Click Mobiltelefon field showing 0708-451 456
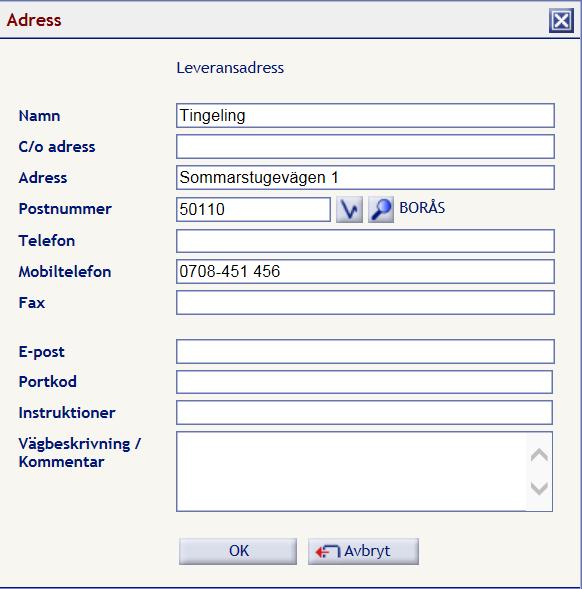Screen dimensions: 582x589 tap(365, 271)
